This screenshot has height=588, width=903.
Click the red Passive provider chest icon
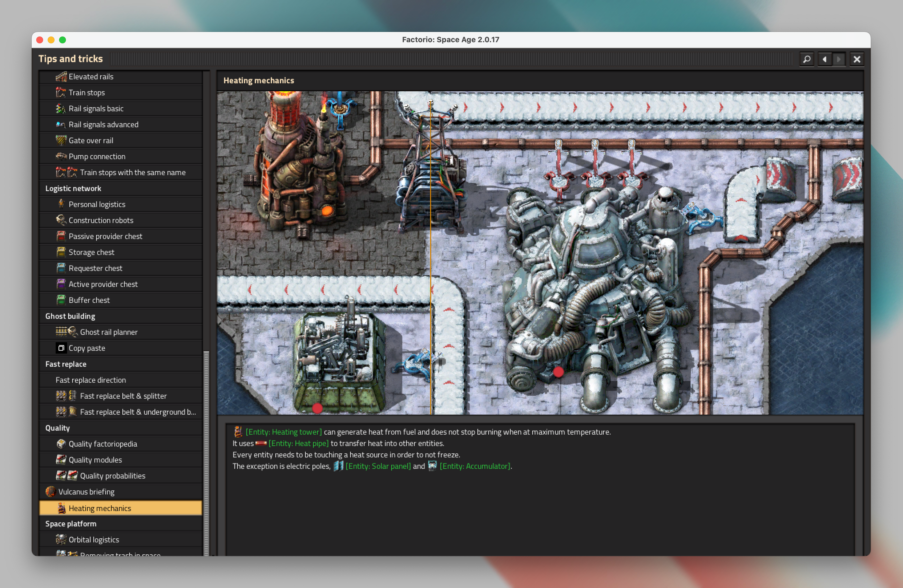(61, 236)
